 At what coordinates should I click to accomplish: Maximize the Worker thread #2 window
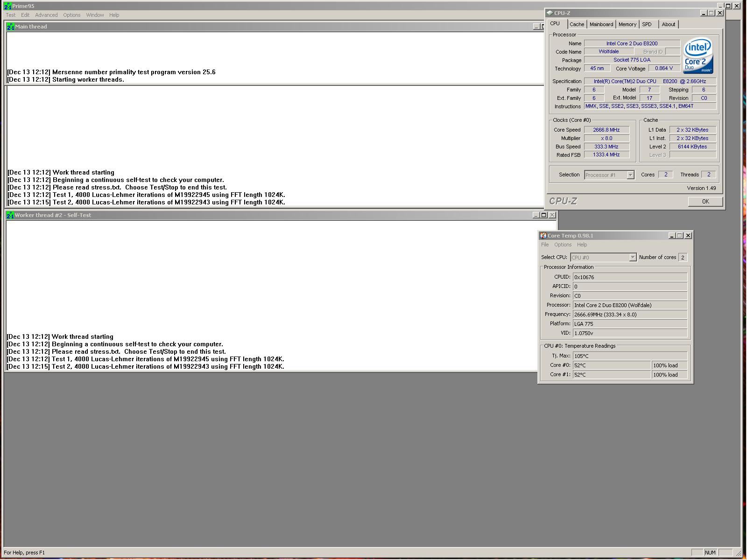pos(544,215)
